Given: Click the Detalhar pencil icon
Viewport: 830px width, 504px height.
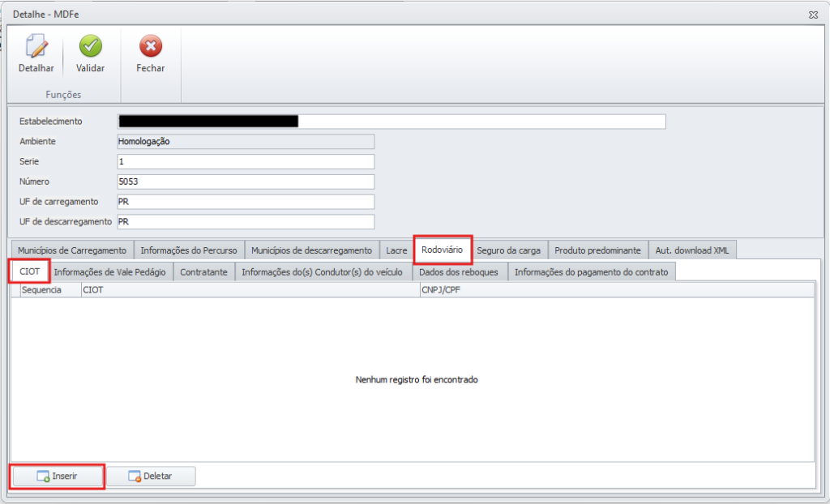Looking at the screenshot, I should pos(36,48).
